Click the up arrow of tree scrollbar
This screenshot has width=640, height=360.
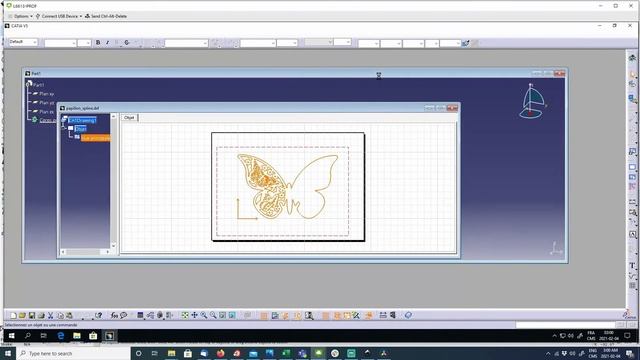[x=113, y=117]
